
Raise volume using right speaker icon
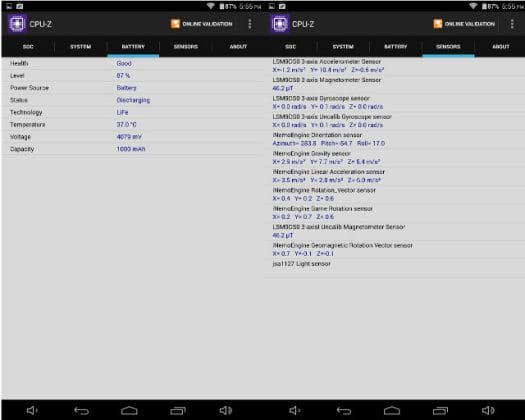point(488,410)
